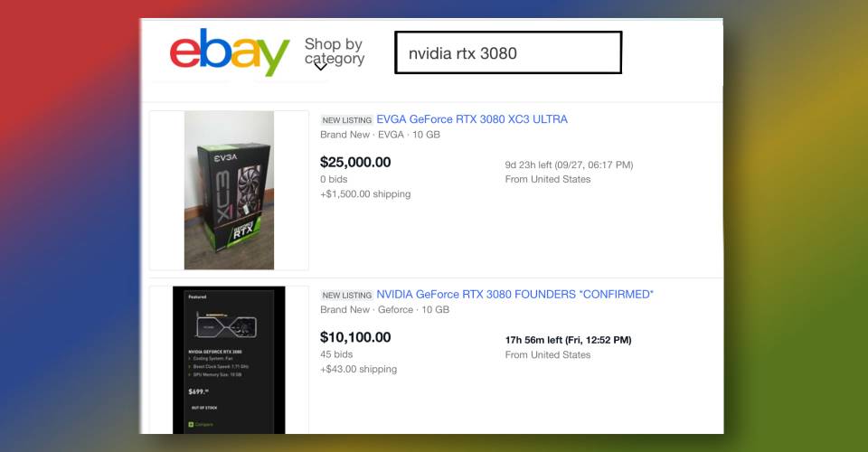Click the 9d 23h left time remaining
The height and width of the screenshot is (452, 868).
click(x=569, y=165)
